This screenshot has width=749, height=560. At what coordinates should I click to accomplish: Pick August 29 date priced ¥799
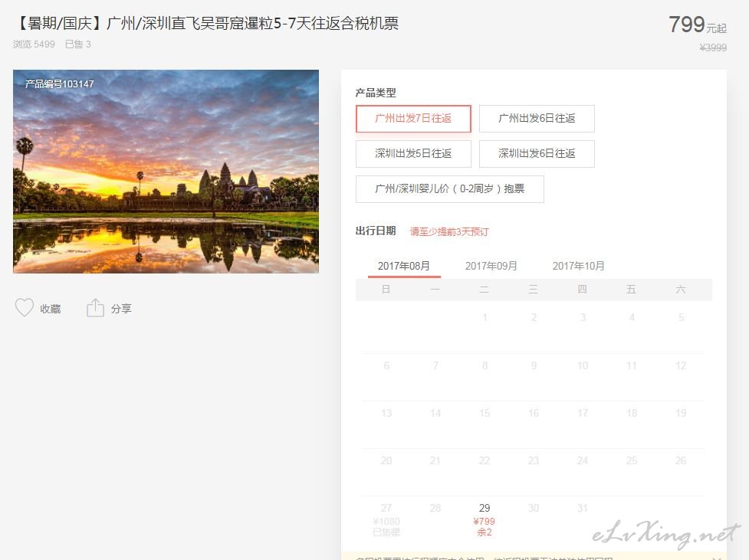pyautogui.click(x=485, y=519)
